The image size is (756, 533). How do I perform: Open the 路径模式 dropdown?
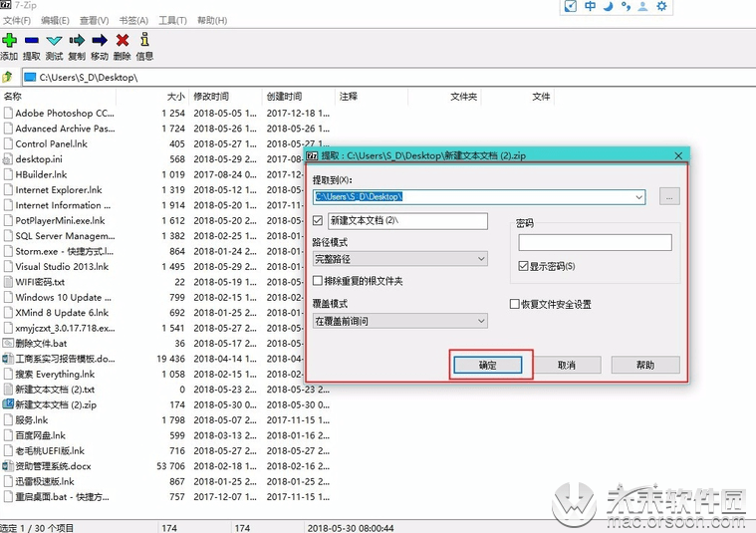coord(399,259)
